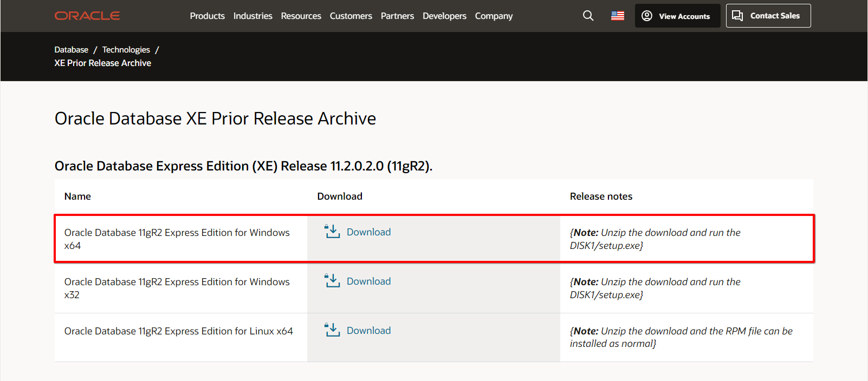
Task: Click the Release 11.2.0.2.0 (11gR2) heading
Action: [243, 166]
